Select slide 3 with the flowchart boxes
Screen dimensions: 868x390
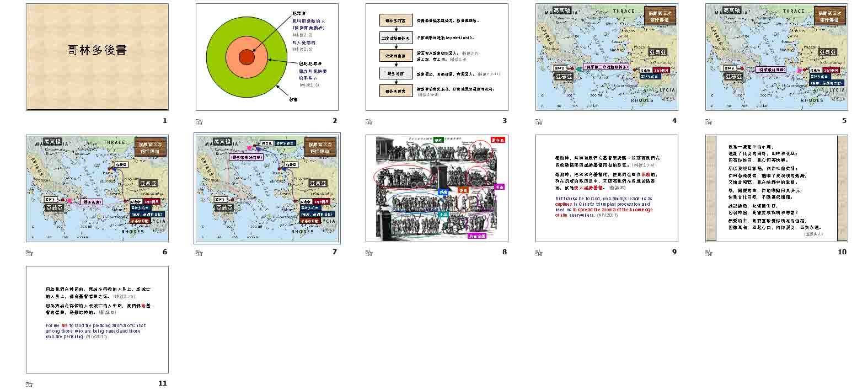coord(437,57)
